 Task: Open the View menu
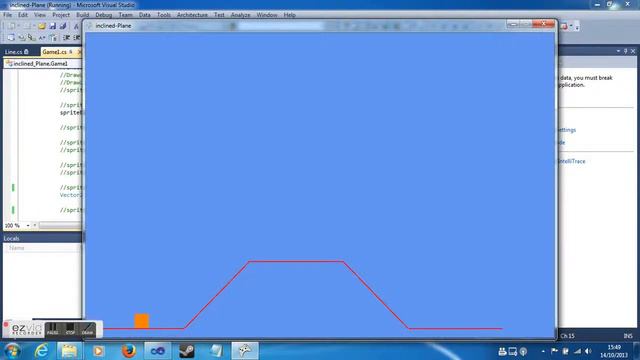(x=40, y=15)
